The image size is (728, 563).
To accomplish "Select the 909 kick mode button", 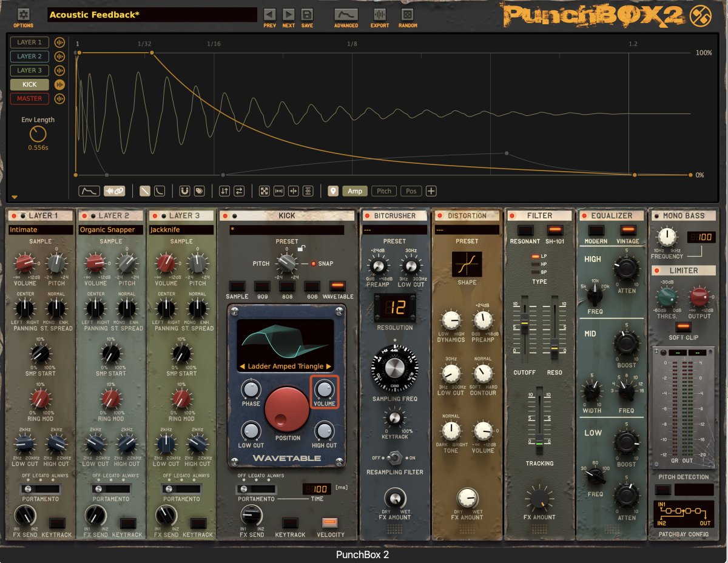I will tap(262, 286).
